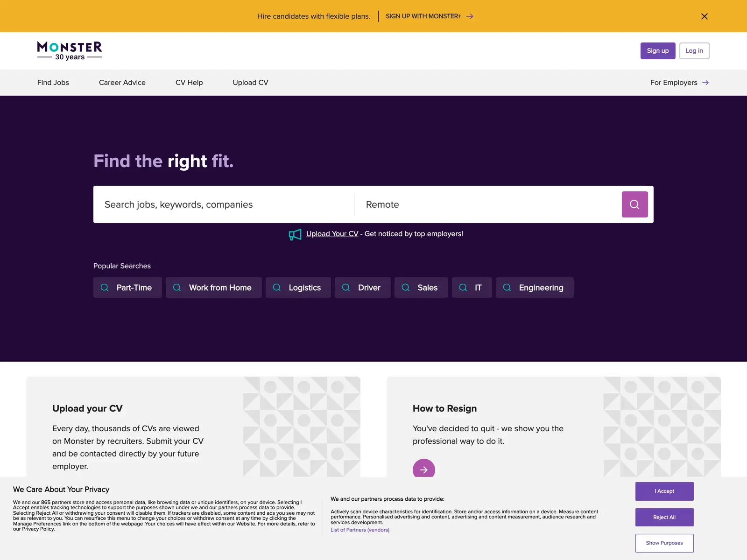The height and width of the screenshot is (560, 747).
Task: Open the Find Jobs menu item
Action: [53, 83]
